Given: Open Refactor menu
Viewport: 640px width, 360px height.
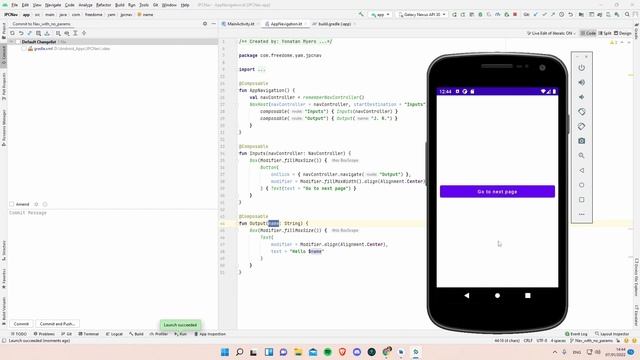Looking at the screenshot, I should click(x=103, y=5).
